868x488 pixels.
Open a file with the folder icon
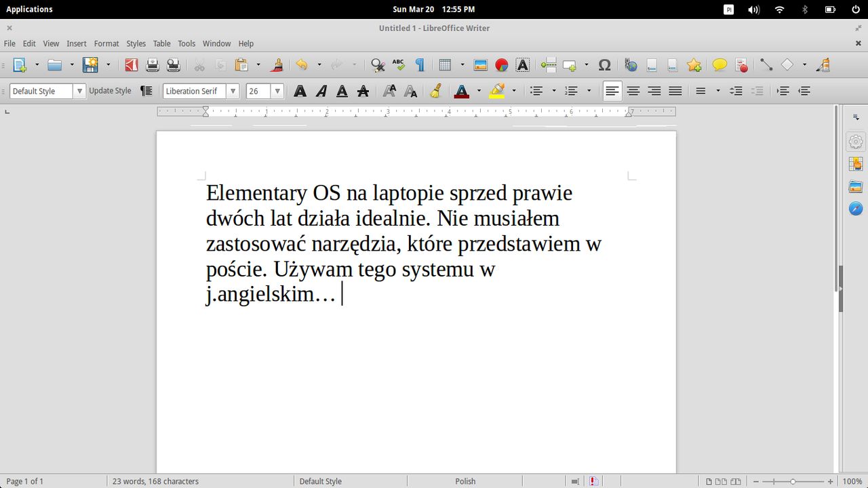(54, 65)
